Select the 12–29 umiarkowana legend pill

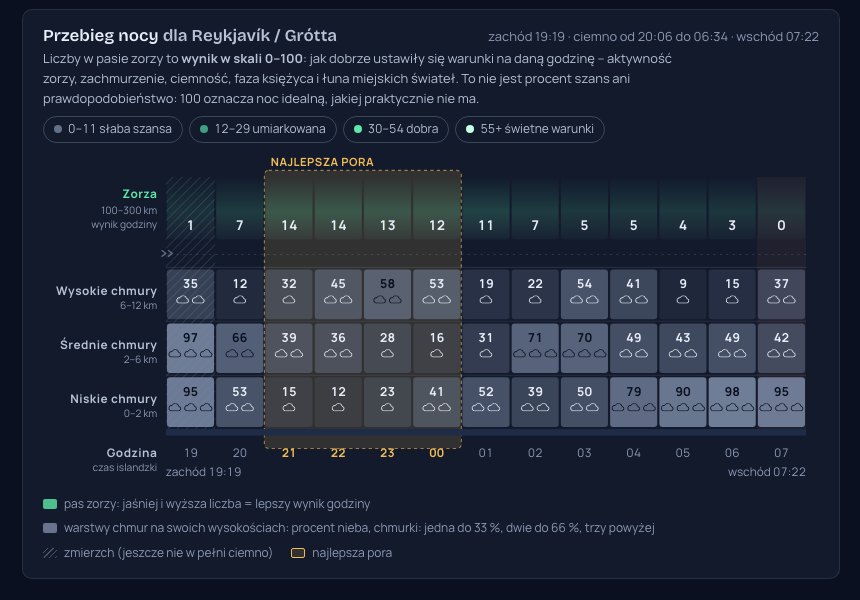point(263,129)
